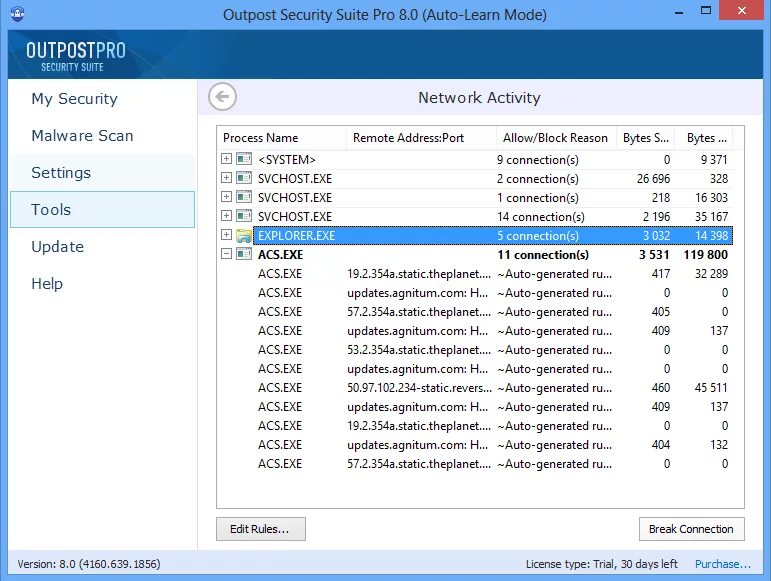Expand the <SYSTEM> process row

click(x=226, y=159)
